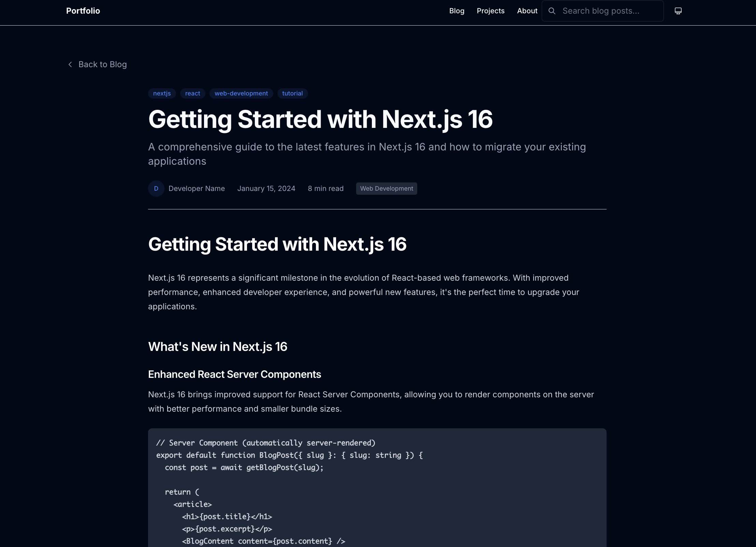The width and height of the screenshot is (756, 547).
Task: Click the Developer Name author text
Action: pos(197,188)
